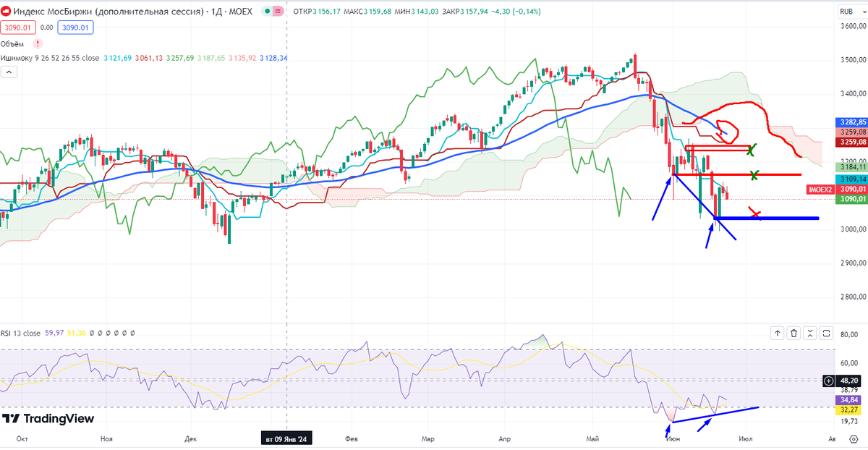This screenshot has height=450, width=868.
Task: Click the 2800,00 price scale label
Action: (x=852, y=297)
